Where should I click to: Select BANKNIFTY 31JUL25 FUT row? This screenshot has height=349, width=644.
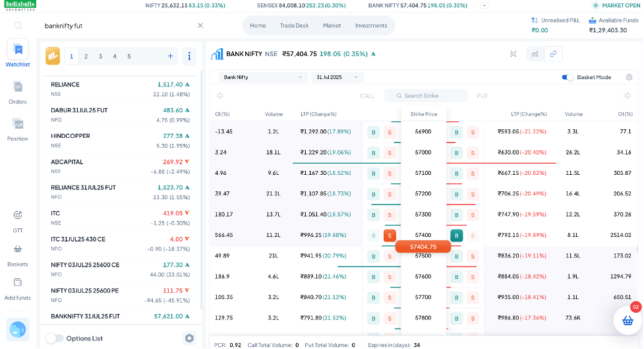click(120, 317)
